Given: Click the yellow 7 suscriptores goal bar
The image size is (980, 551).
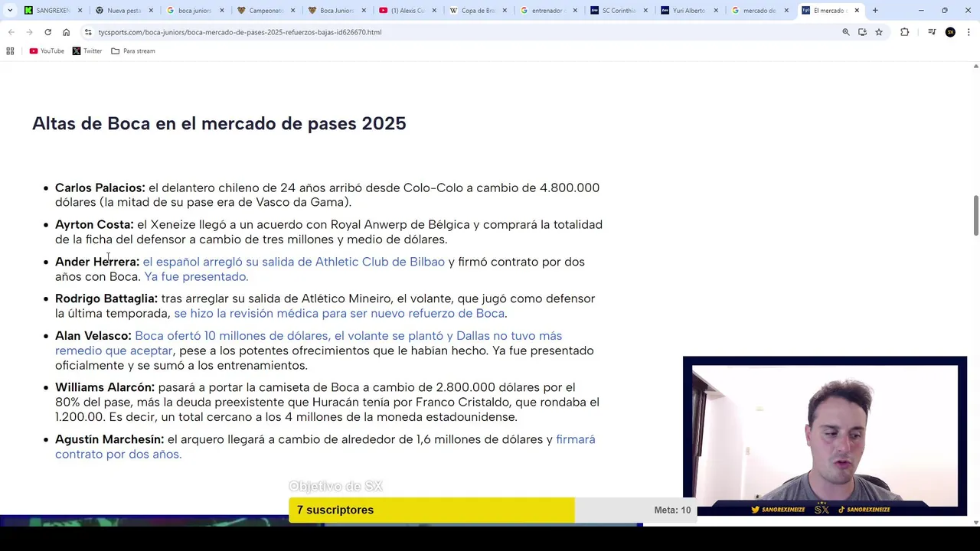Looking at the screenshot, I should (432, 510).
